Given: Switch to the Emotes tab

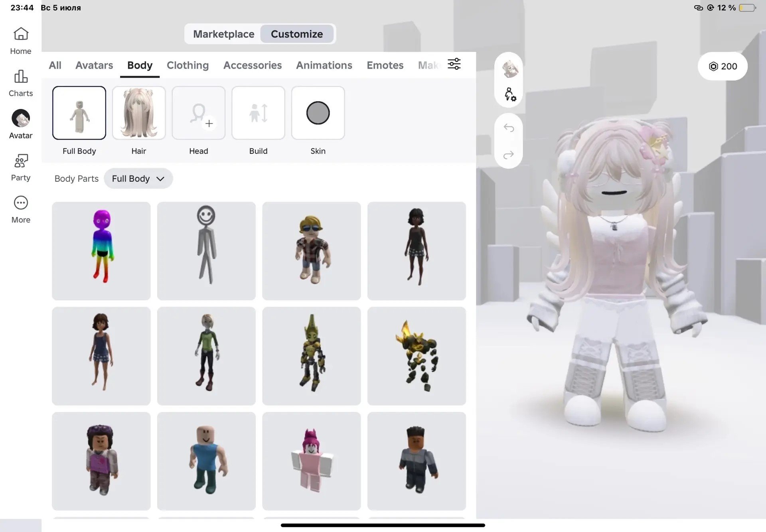Looking at the screenshot, I should tap(385, 65).
